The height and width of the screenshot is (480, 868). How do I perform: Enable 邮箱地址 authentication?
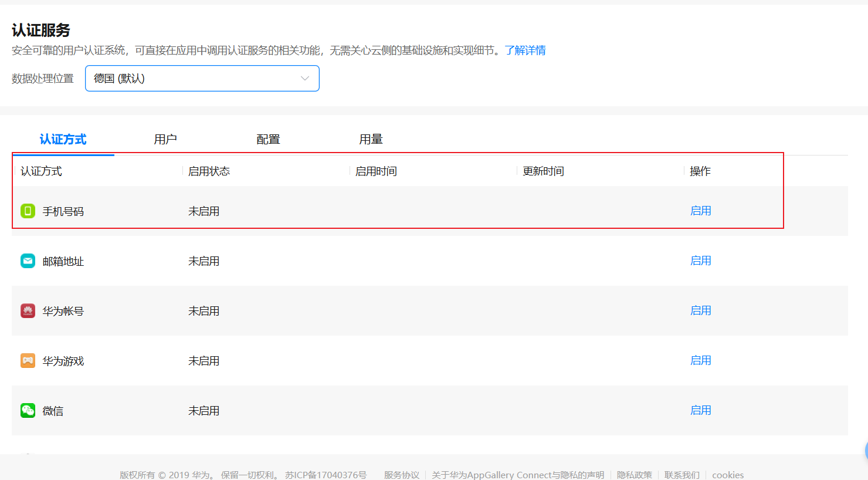(700, 261)
